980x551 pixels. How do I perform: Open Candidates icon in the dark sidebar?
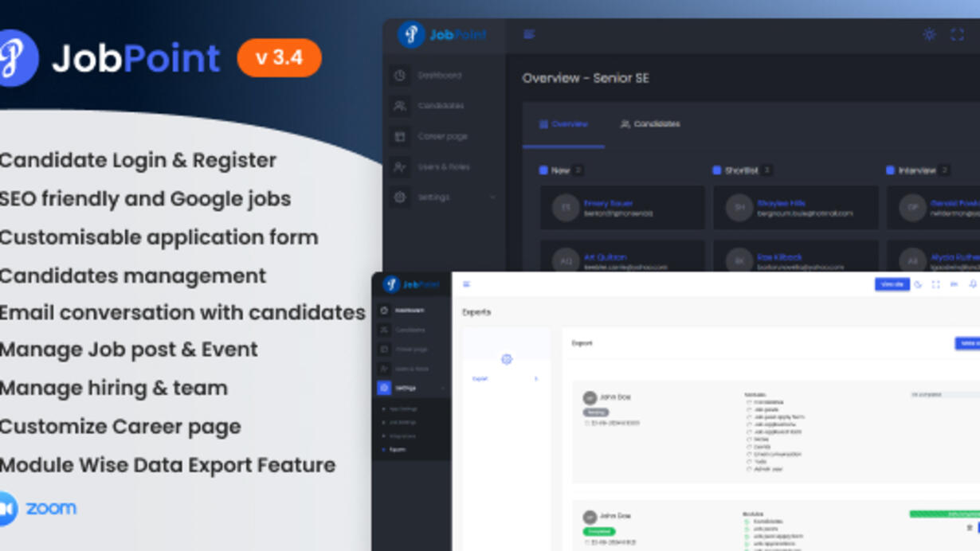[x=400, y=106]
